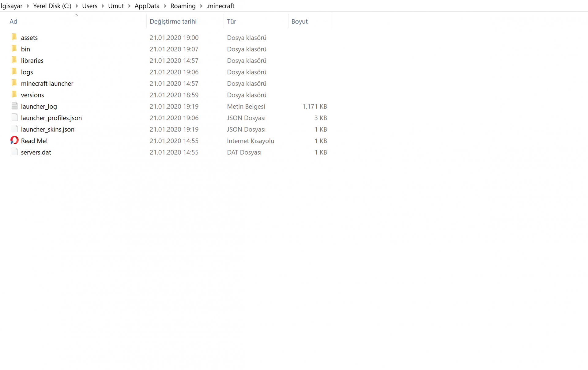
Task: Click .minecraft in the address path
Action: click(221, 6)
